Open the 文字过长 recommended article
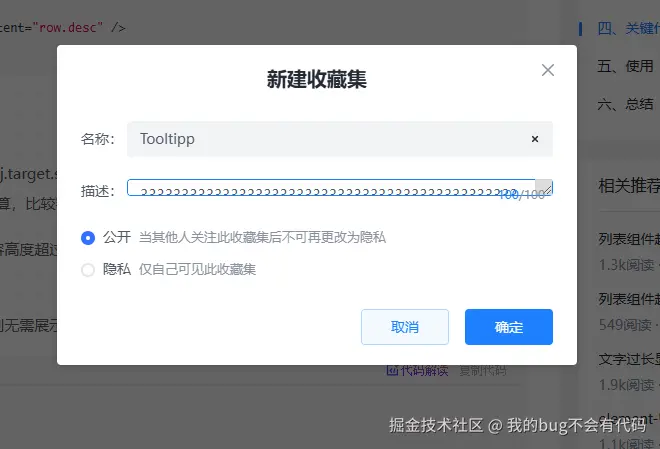The image size is (660, 449). click(629, 359)
